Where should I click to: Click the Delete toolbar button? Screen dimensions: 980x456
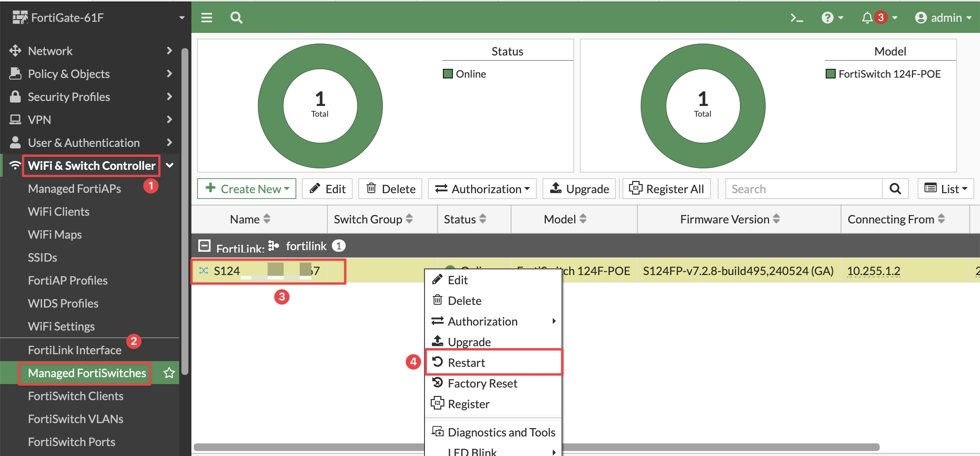390,189
